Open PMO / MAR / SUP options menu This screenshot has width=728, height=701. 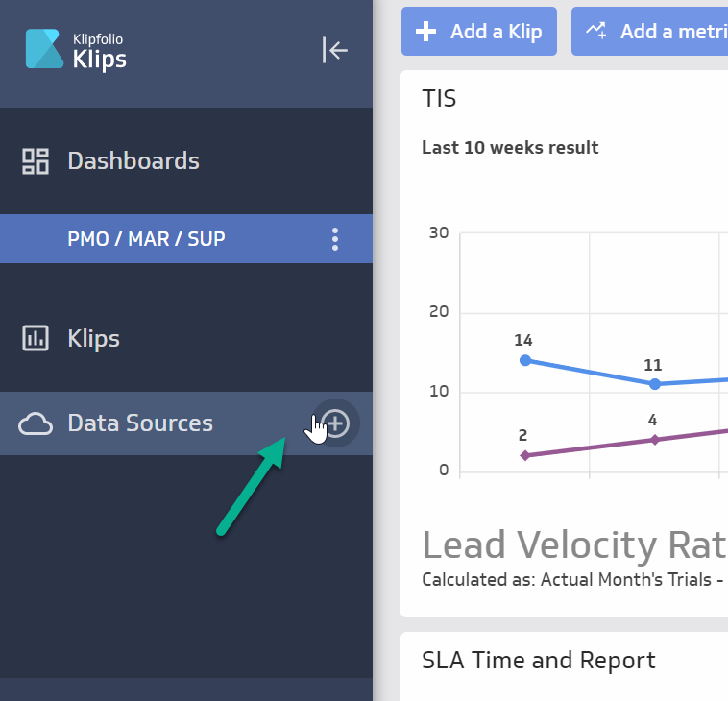click(x=334, y=238)
